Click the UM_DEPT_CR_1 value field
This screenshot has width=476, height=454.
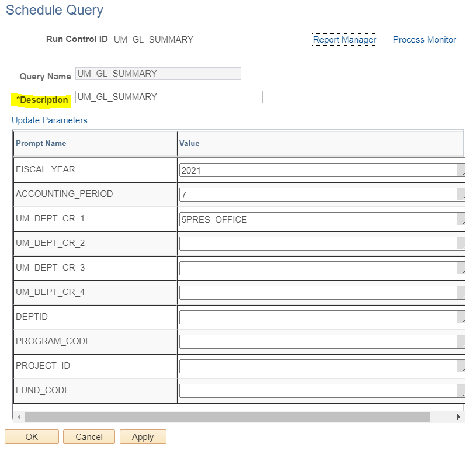coord(322,219)
